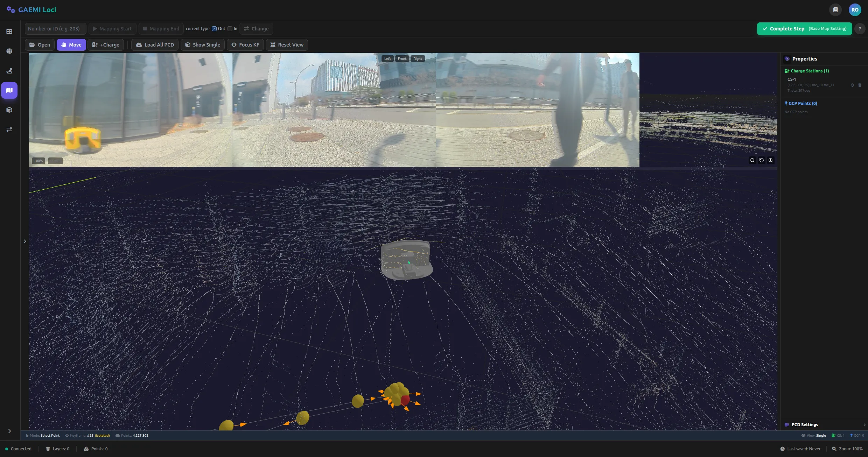
Task: Reset the preview with the rotate icon
Action: 762,160
